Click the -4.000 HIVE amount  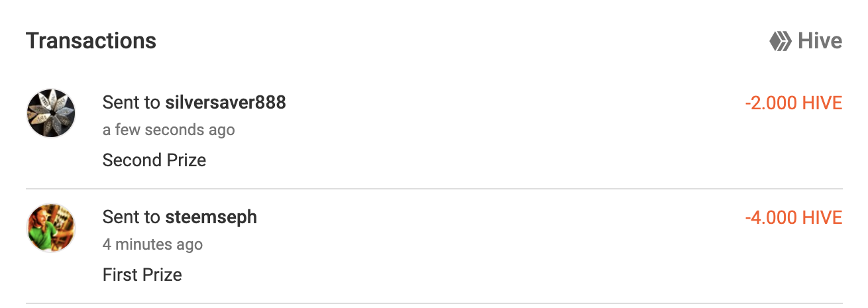coord(794,218)
